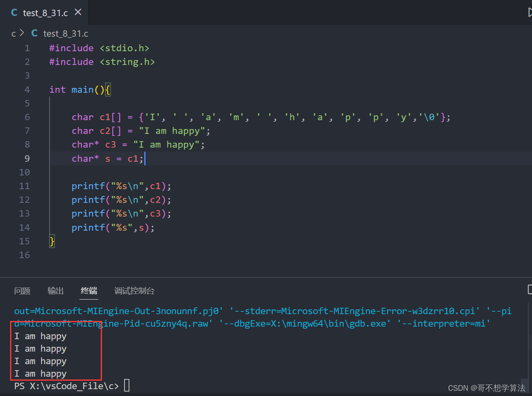Image resolution: width=532 pixels, height=396 pixels.
Task: Click line number 1 in the gutter
Action: coord(27,48)
